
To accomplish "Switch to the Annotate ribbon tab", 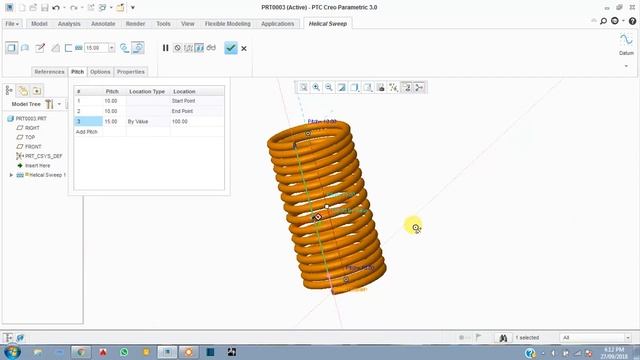I will coord(103,24).
